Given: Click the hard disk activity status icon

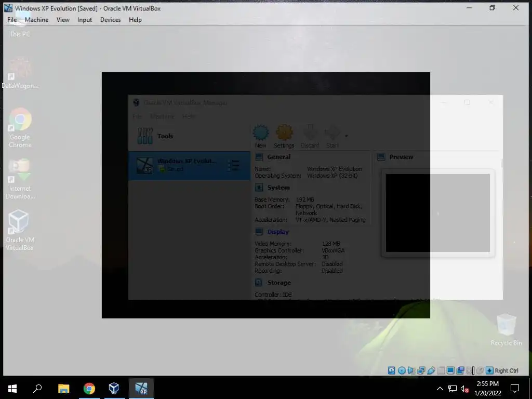Looking at the screenshot, I should 392,370.
